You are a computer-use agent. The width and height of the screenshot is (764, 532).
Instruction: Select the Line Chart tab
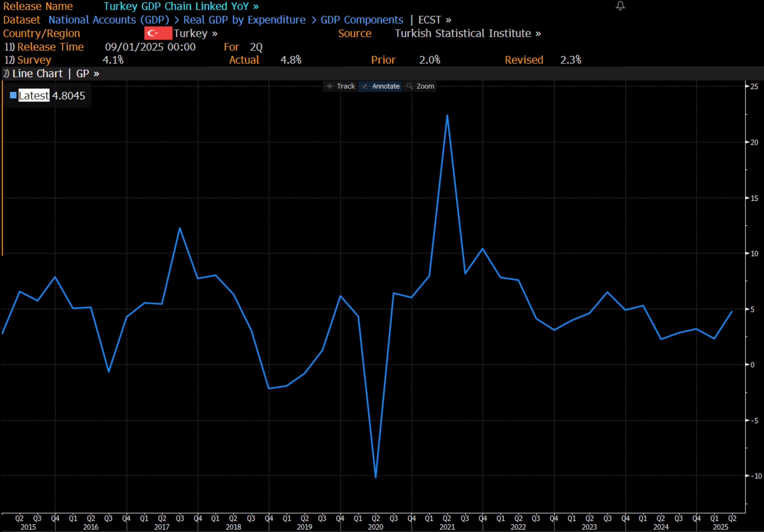click(37, 74)
